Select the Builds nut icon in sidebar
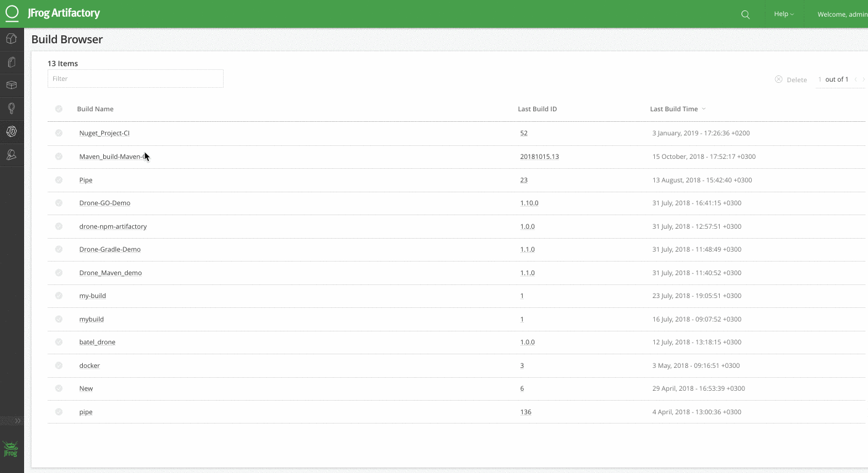This screenshot has height=473, width=868. pos(11,132)
